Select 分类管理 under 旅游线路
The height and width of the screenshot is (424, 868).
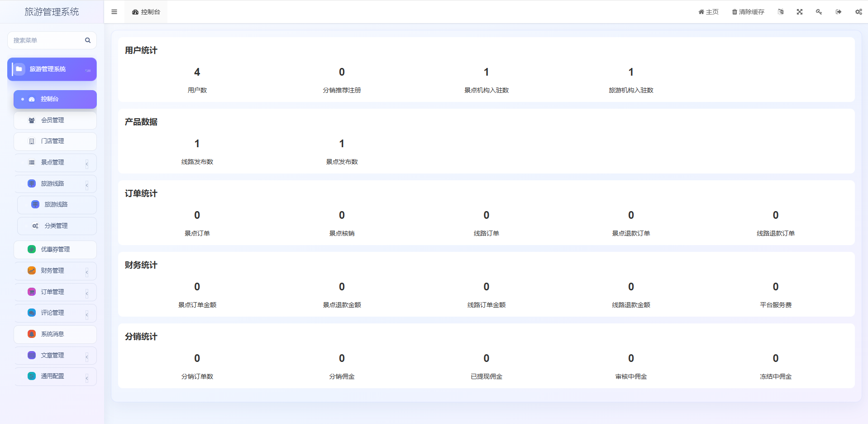pyautogui.click(x=56, y=226)
